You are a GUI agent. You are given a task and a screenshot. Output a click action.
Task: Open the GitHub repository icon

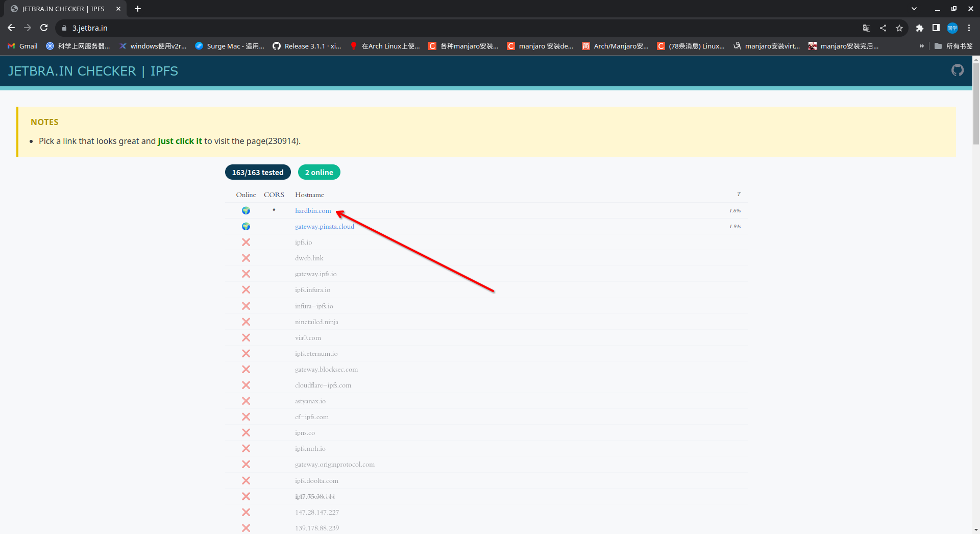click(958, 70)
